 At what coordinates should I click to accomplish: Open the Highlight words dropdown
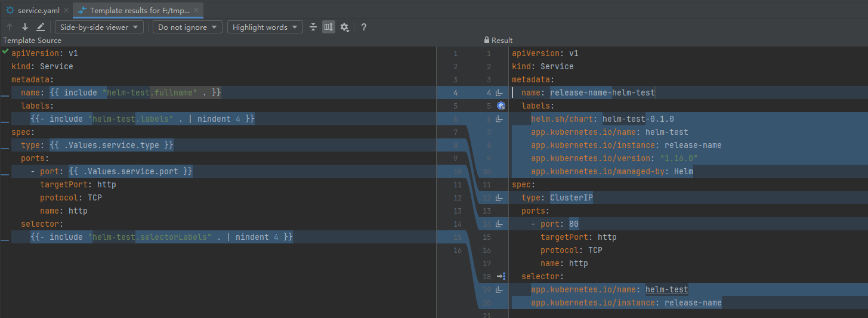[264, 27]
